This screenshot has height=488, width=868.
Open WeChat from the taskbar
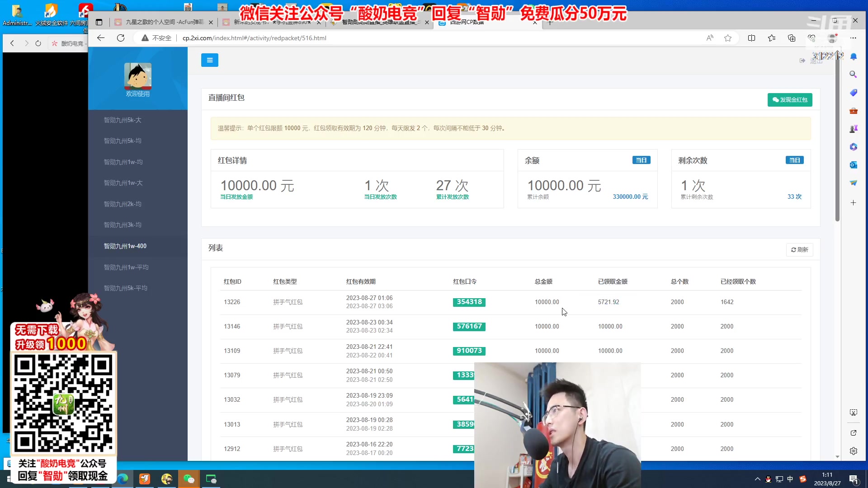tap(189, 479)
